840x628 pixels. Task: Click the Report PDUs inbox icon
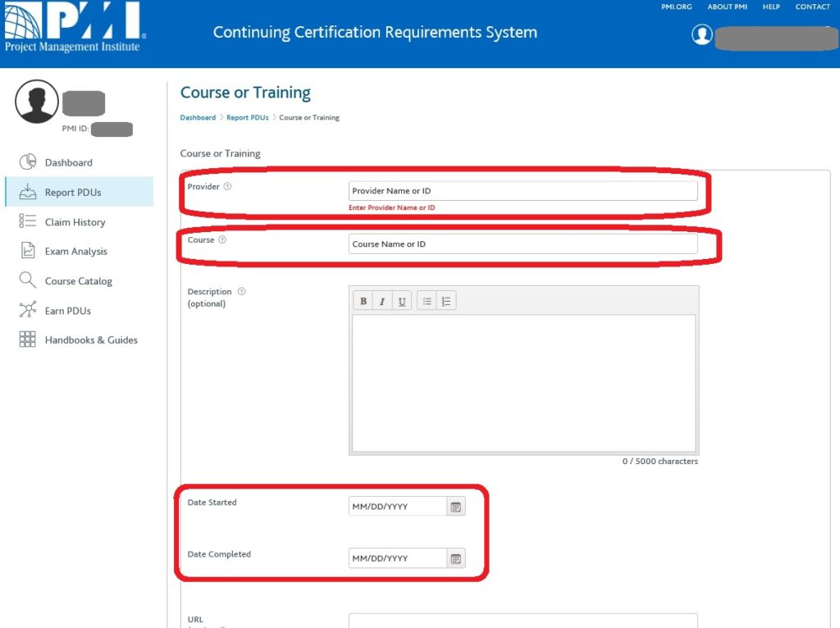(27, 192)
